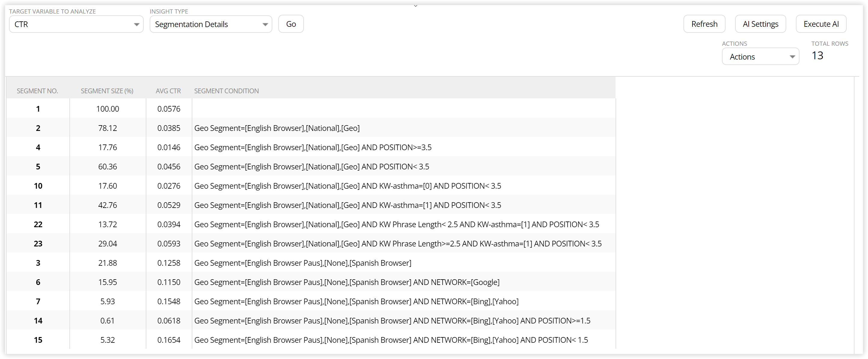The height and width of the screenshot is (359, 868).
Task: Click the 29.04 segment size value
Action: 108,243
